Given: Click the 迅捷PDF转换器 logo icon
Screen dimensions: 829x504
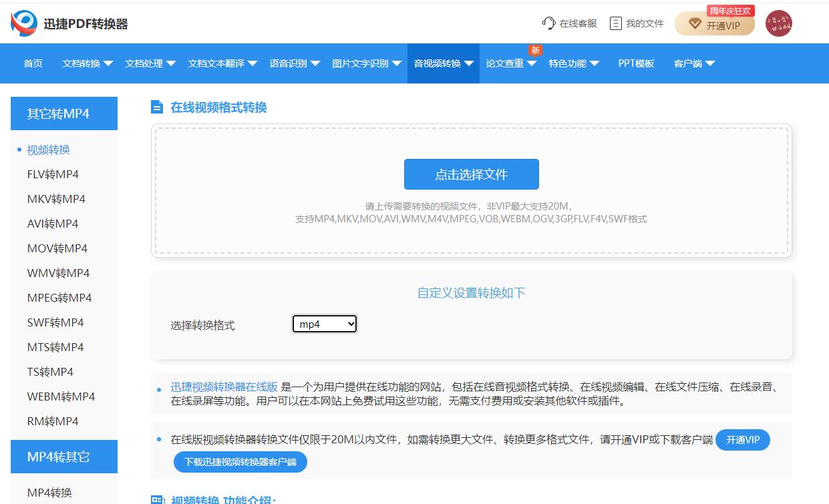Looking at the screenshot, I should [24, 23].
